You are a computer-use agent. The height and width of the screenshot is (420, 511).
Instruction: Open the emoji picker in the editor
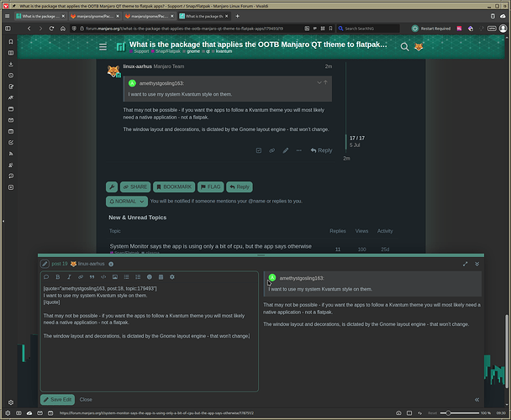[150, 277]
